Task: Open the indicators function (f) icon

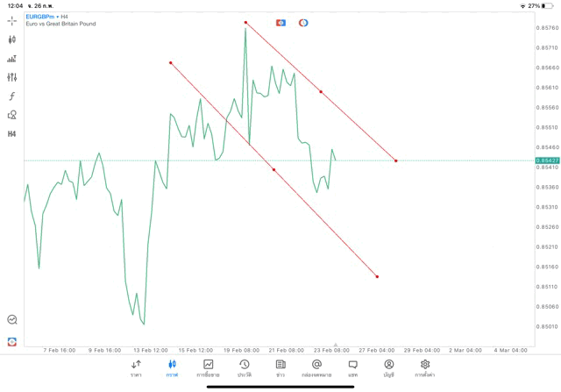Action: (x=11, y=96)
